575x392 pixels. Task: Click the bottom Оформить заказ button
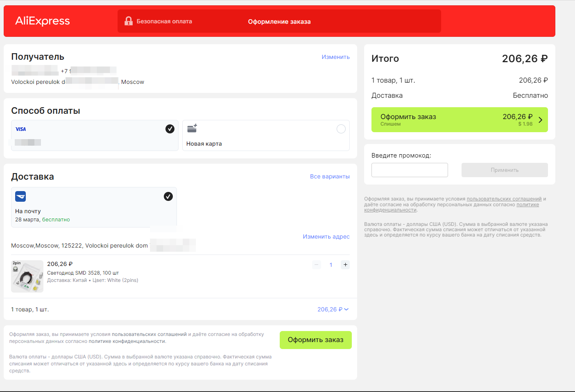pos(316,340)
